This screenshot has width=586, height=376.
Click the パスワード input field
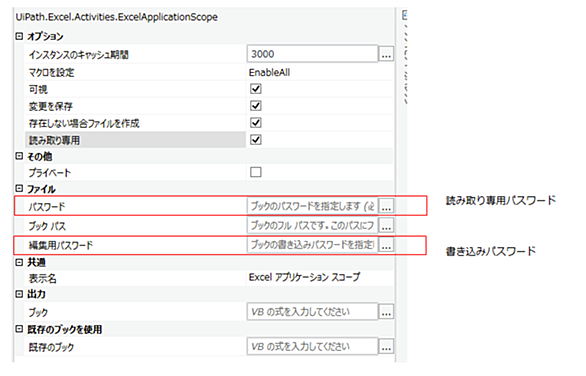(x=312, y=206)
